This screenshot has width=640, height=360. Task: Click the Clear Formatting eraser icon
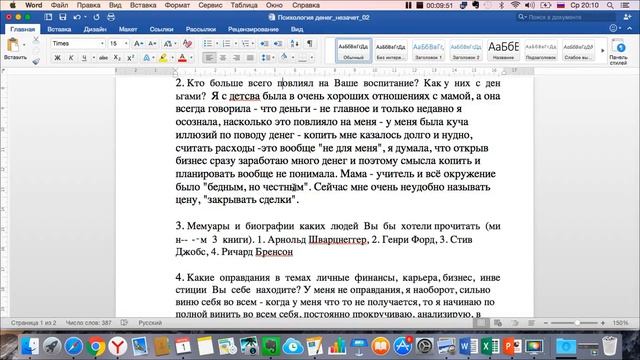187,44
